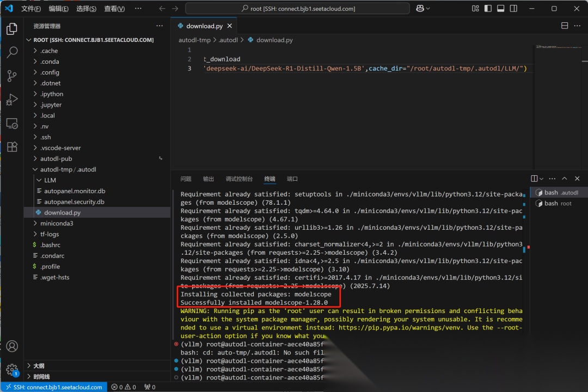
Task: Maximize the terminal panel size
Action: pyautogui.click(x=565, y=179)
